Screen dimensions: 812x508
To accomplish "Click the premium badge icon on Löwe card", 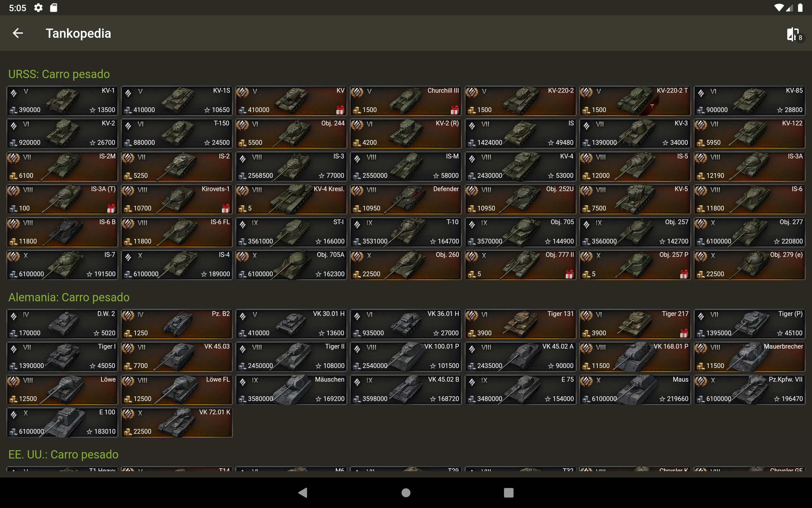I will coord(13,381).
